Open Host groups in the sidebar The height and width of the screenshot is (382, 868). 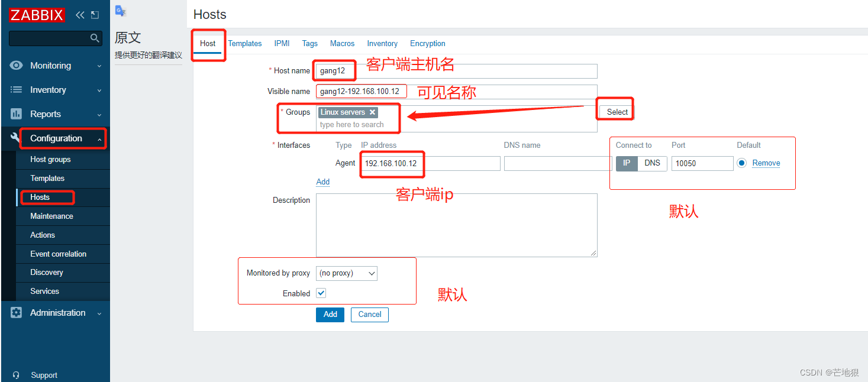pyautogui.click(x=63, y=160)
